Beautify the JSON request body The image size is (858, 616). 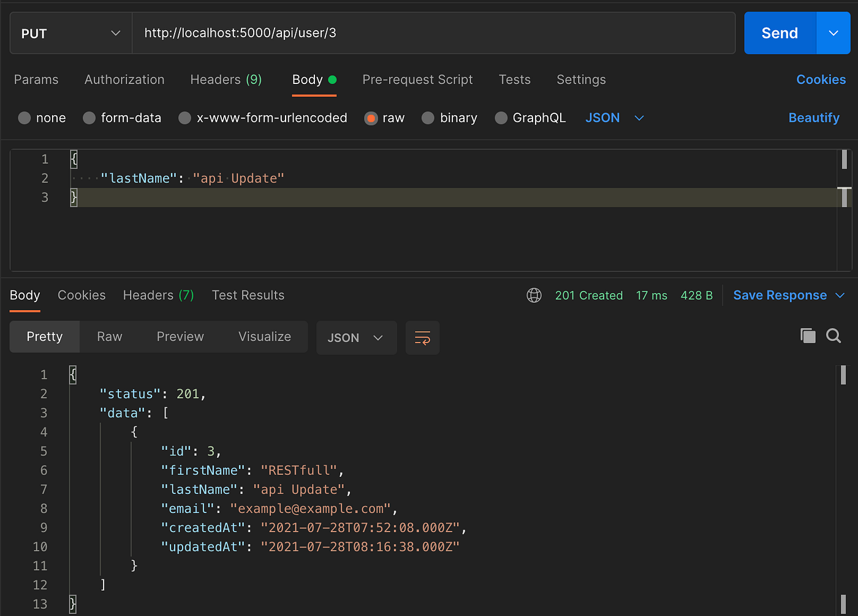813,118
